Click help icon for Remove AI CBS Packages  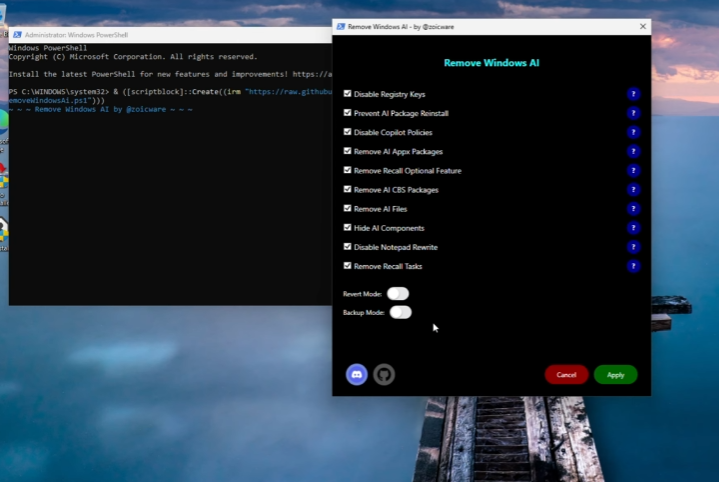coord(633,190)
